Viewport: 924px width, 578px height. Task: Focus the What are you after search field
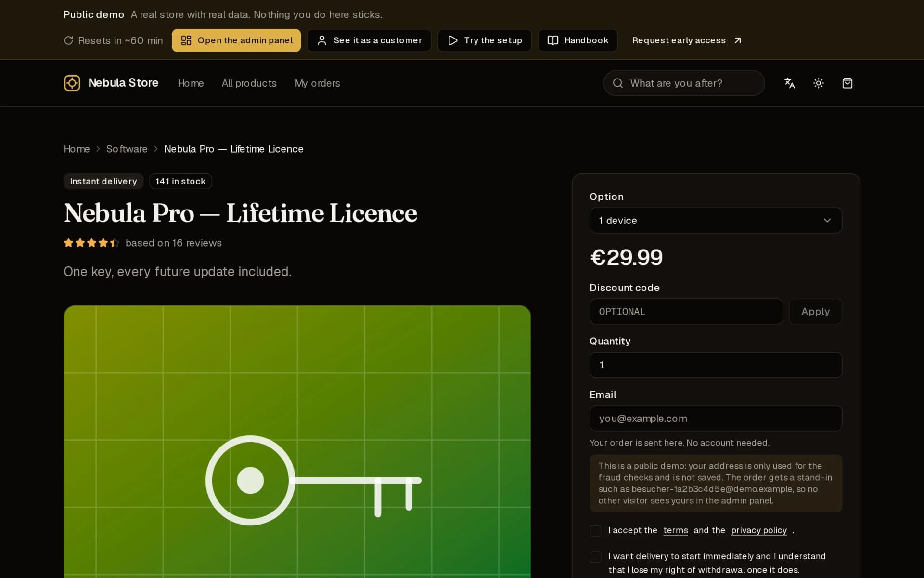pyautogui.click(x=684, y=83)
